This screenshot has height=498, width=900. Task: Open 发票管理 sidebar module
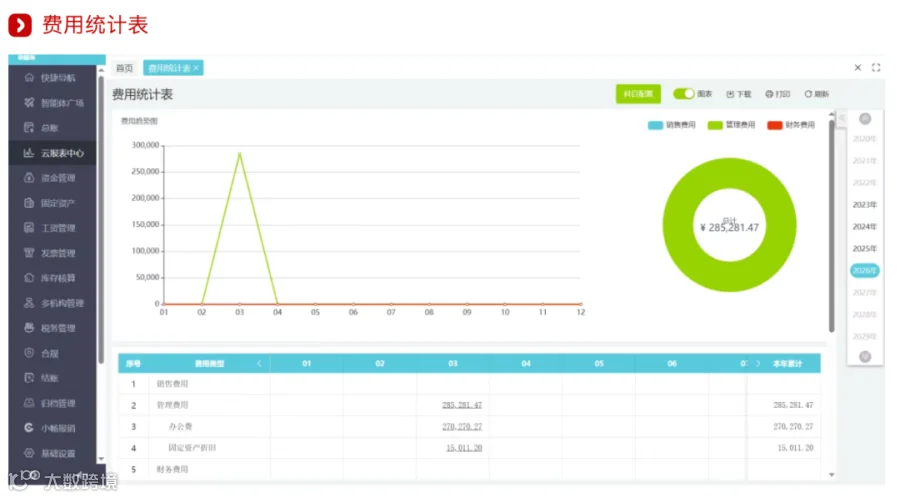pos(52,253)
